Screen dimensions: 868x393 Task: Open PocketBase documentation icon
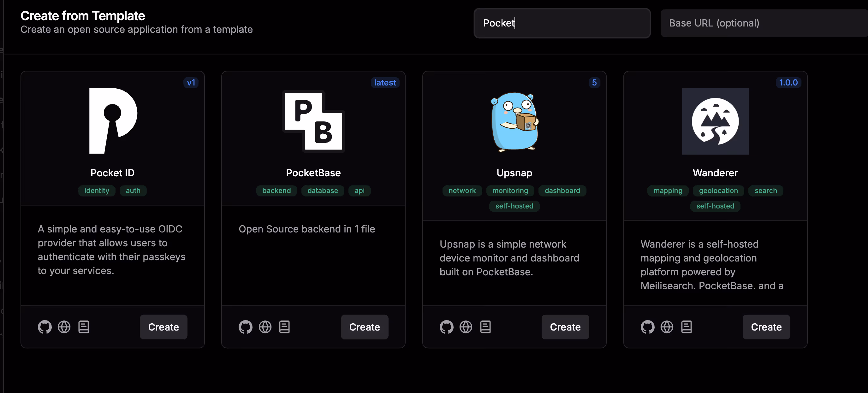pos(284,327)
